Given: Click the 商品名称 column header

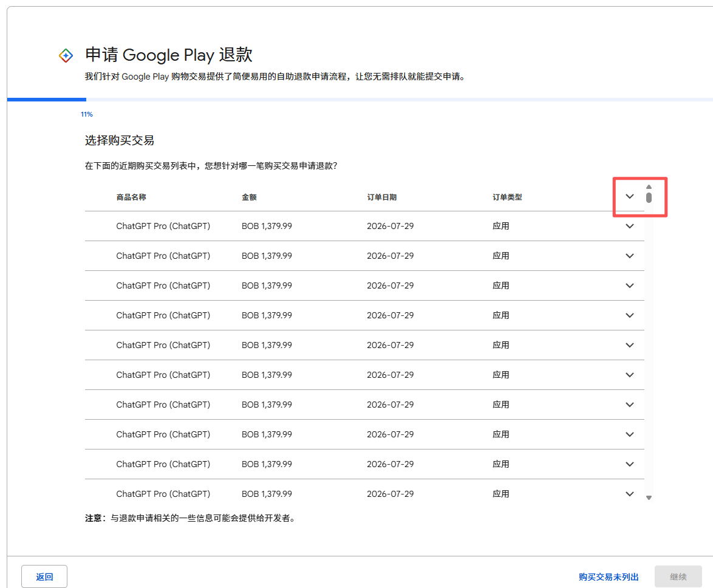Looking at the screenshot, I should pos(131,197).
